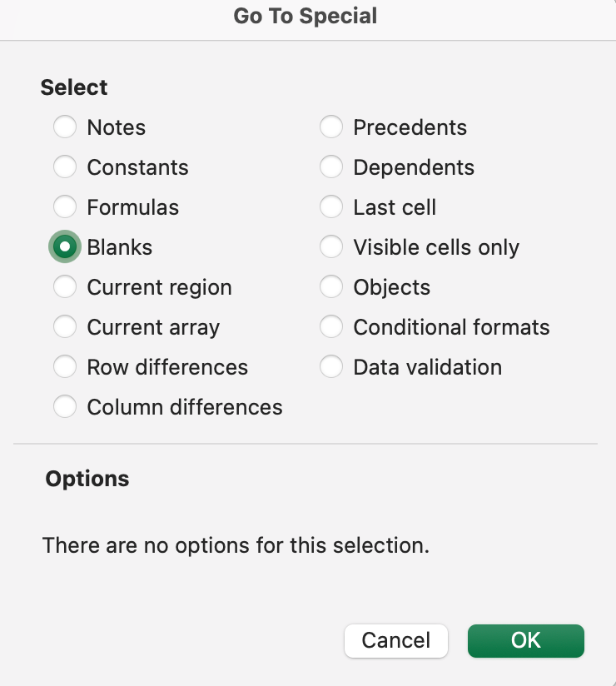Click the Go To Special title bar
The width and height of the screenshot is (616, 686).
point(306,16)
